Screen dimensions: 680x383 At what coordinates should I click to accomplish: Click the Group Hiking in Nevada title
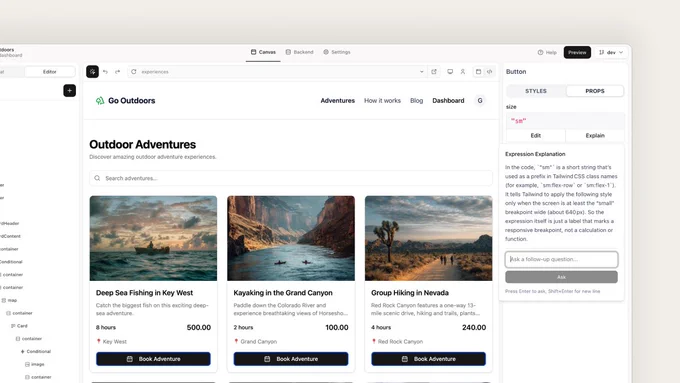pos(410,293)
